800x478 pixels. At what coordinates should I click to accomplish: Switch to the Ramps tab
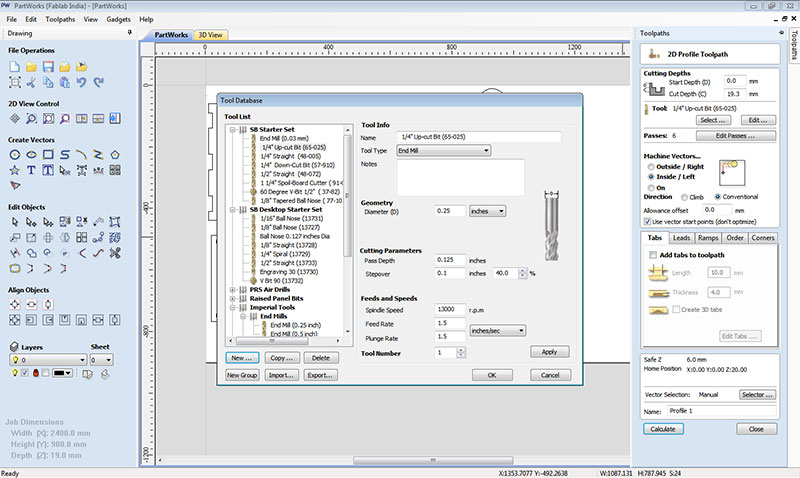click(x=708, y=238)
